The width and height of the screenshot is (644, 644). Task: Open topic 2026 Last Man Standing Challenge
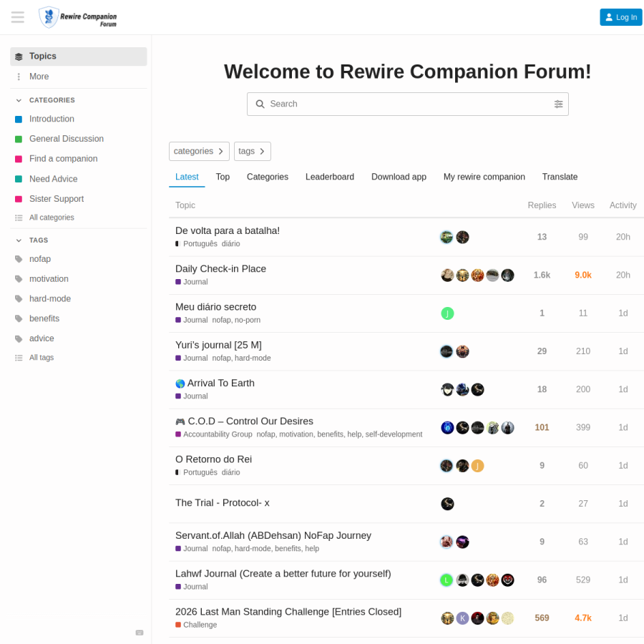click(x=288, y=612)
